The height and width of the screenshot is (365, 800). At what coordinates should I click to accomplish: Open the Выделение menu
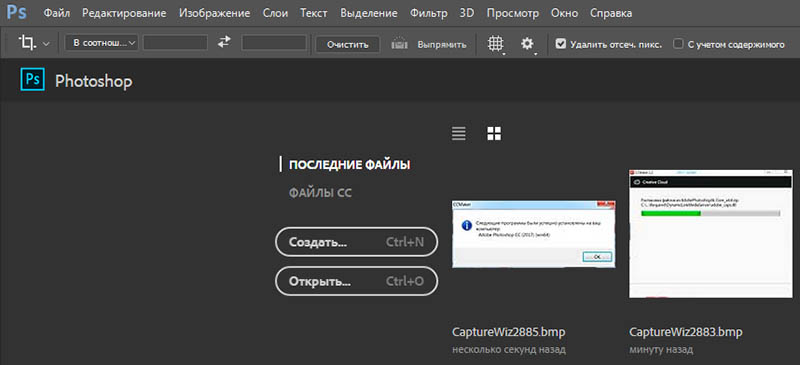tap(369, 13)
